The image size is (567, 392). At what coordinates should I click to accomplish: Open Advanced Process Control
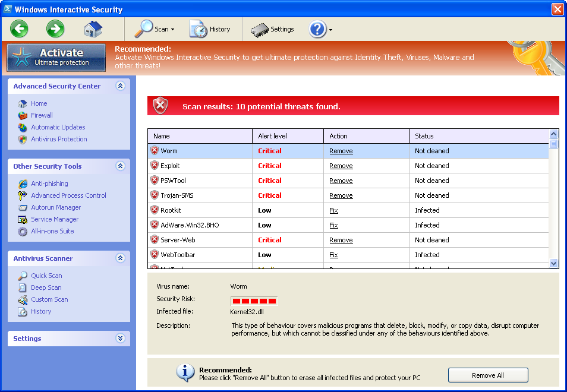(68, 195)
